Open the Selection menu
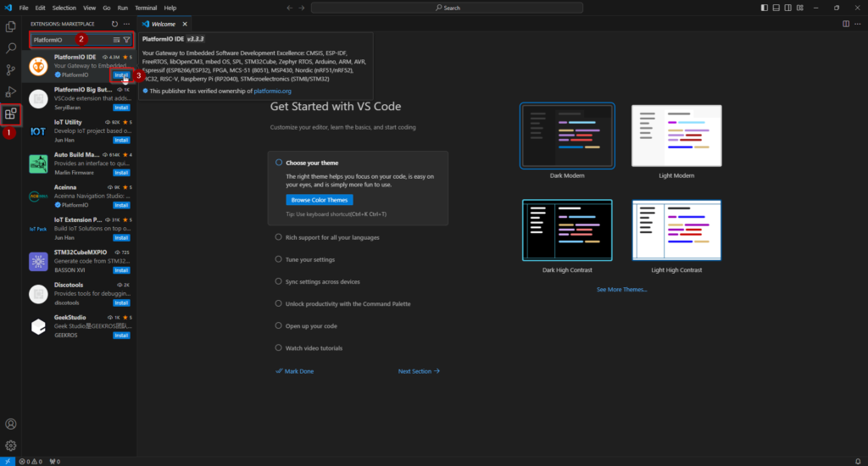Viewport: 868px width, 466px height. click(x=64, y=8)
